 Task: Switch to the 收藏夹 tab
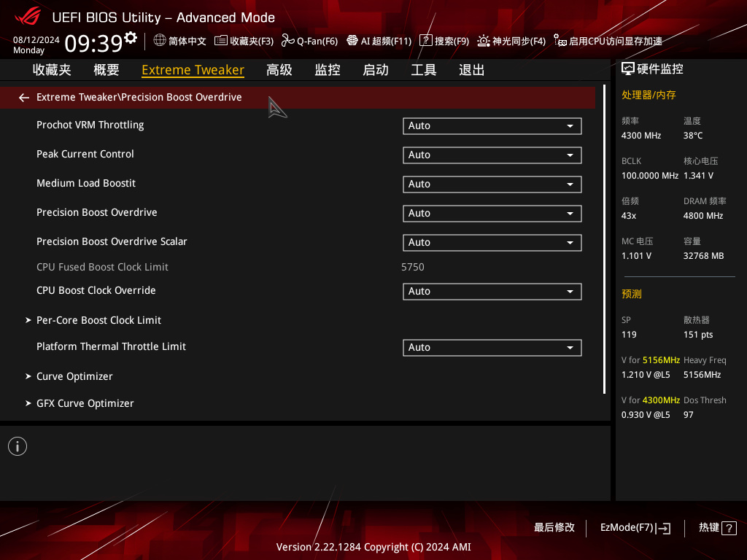52,70
